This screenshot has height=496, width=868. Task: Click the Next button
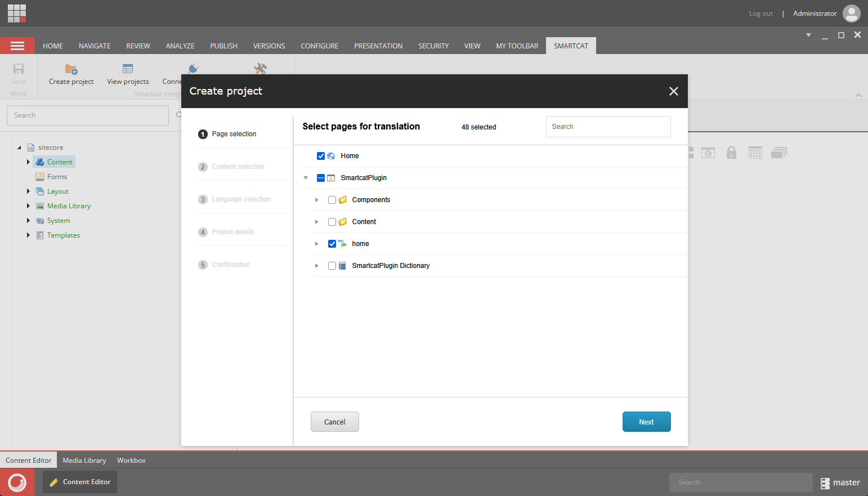pyautogui.click(x=646, y=422)
